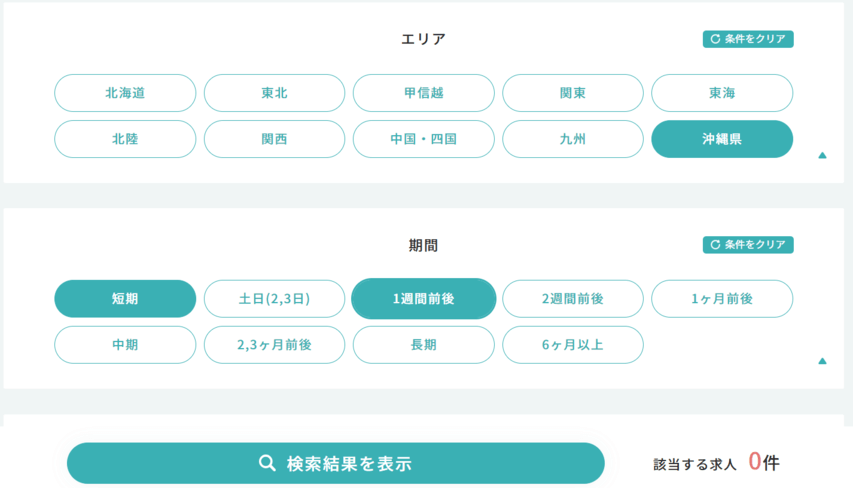853x488 pixels.
Task: Choose the 関西 area filter
Action: (274, 139)
